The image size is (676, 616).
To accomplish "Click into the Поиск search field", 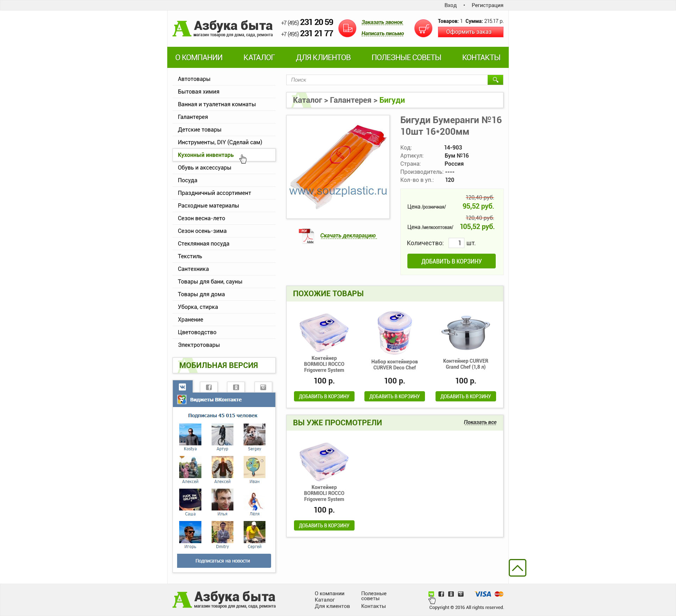I will pos(387,80).
